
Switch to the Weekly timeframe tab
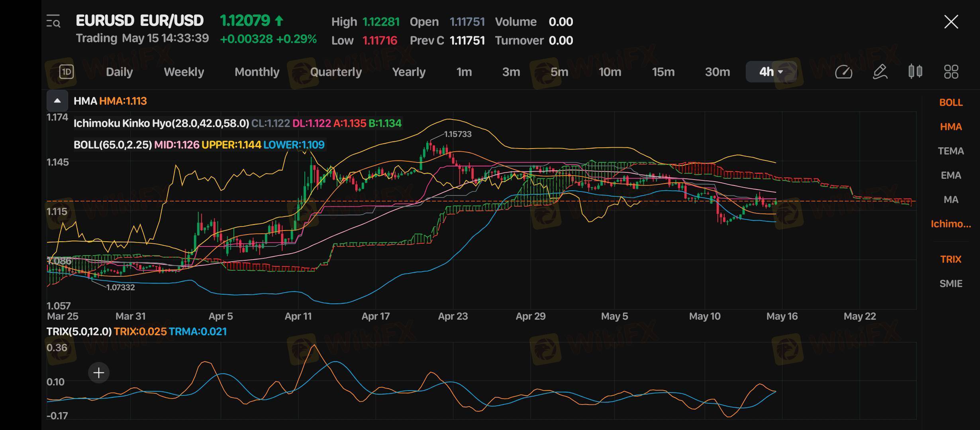pos(184,72)
